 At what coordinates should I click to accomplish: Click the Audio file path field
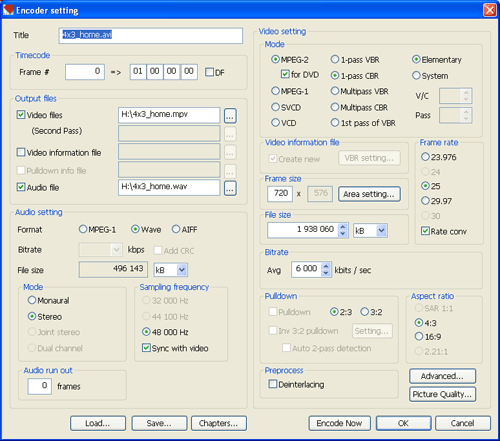[169, 187]
